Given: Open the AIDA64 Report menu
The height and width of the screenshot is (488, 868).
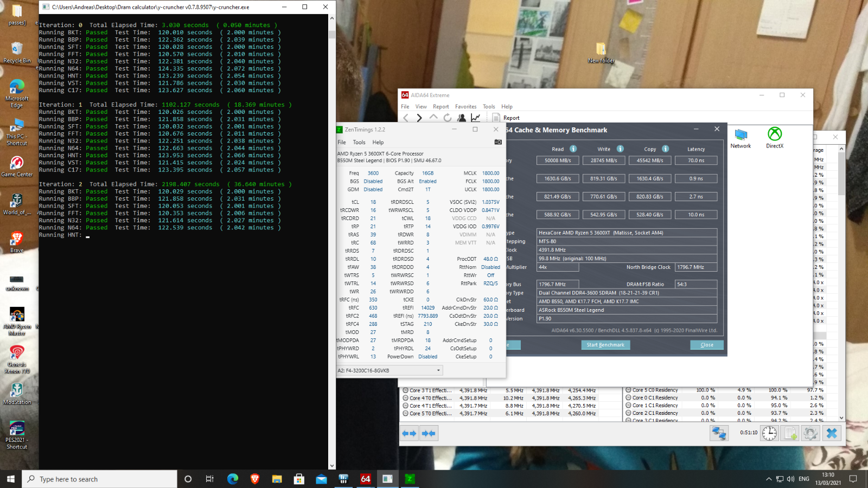Looking at the screenshot, I should point(441,106).
